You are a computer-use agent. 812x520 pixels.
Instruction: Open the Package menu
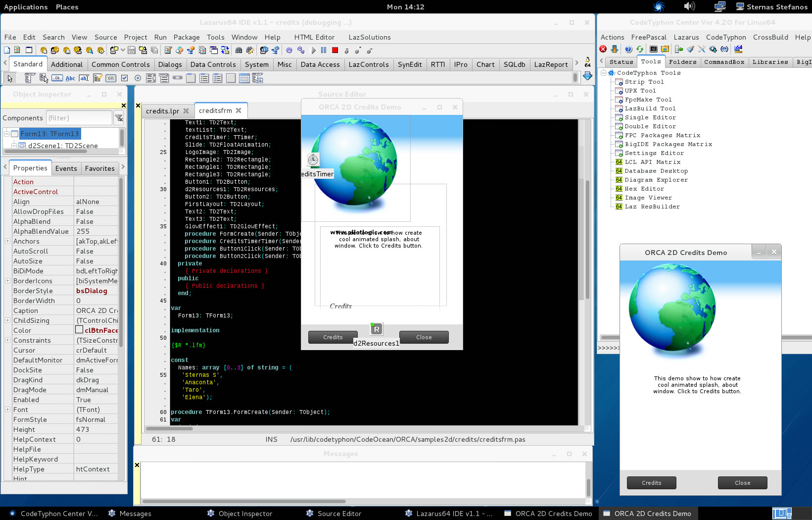[x=187, y=37]
